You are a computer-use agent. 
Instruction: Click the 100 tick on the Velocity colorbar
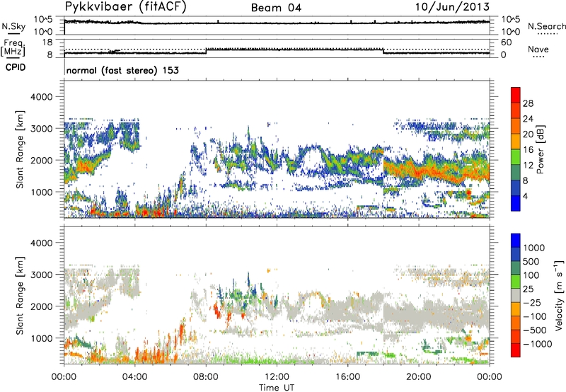coord(531,275)
